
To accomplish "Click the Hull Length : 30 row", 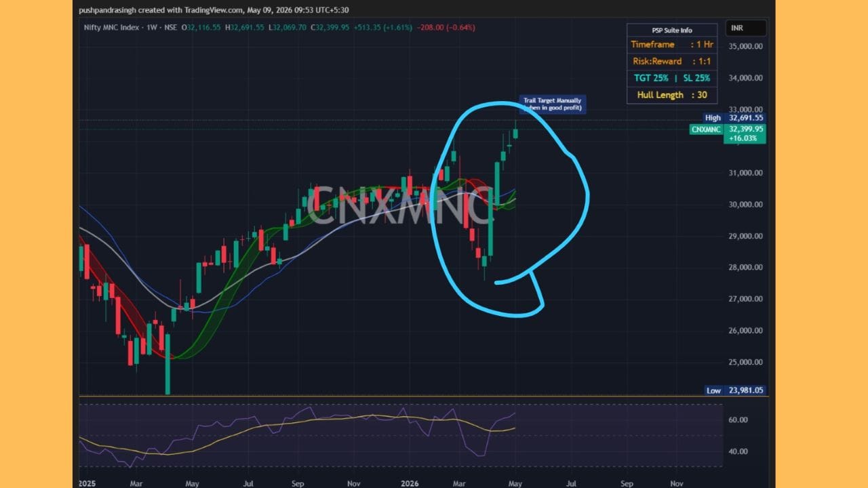I will point(672,96).
